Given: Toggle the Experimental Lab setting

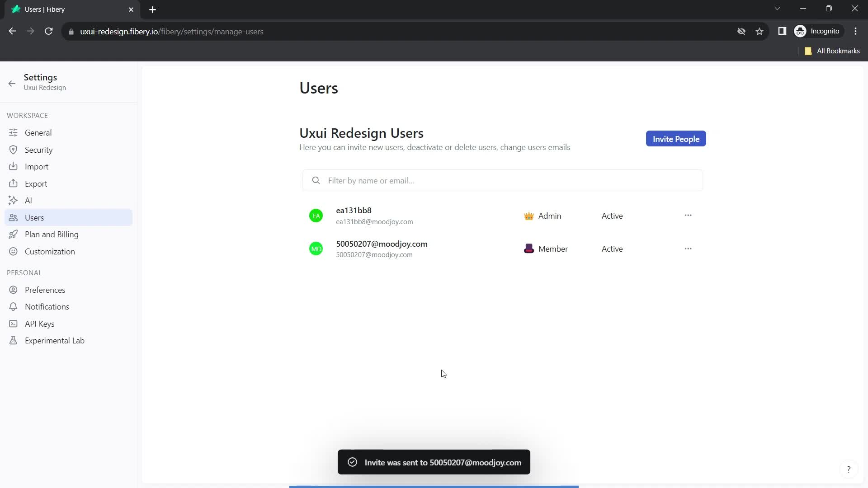Looking at the screenshot, I should 55,340.
